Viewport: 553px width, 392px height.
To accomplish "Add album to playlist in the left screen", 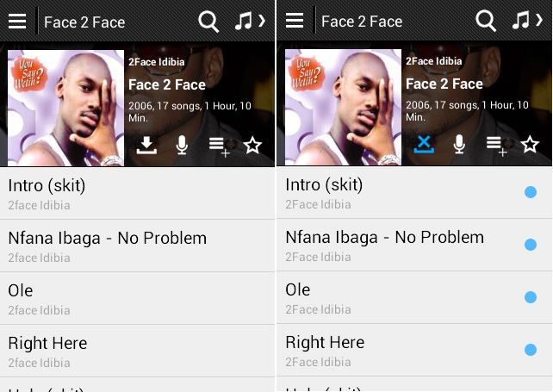I will [x=218, y=146].
